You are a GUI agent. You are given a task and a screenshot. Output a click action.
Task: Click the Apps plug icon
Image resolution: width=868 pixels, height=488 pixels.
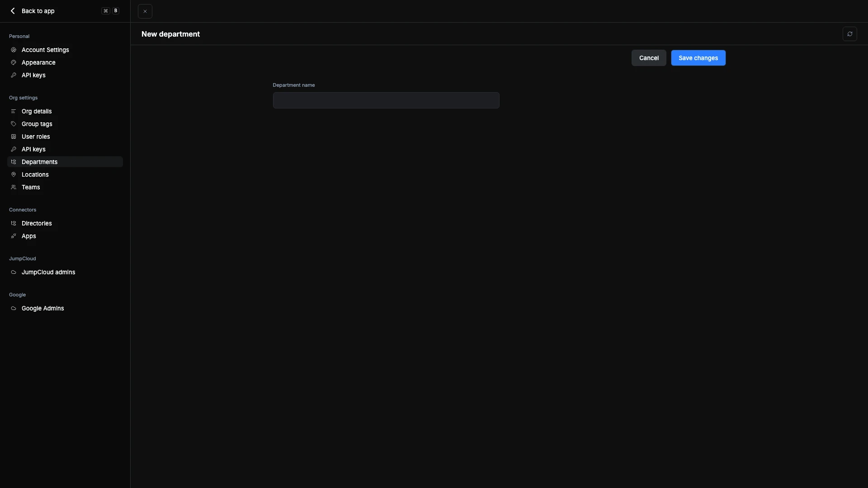[x=14, y=236]
